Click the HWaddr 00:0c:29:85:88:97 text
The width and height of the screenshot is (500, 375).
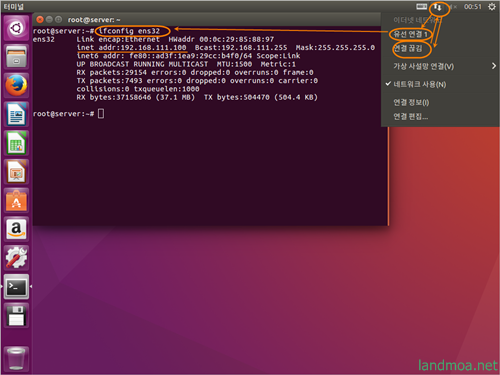click(x=221, y=39)
